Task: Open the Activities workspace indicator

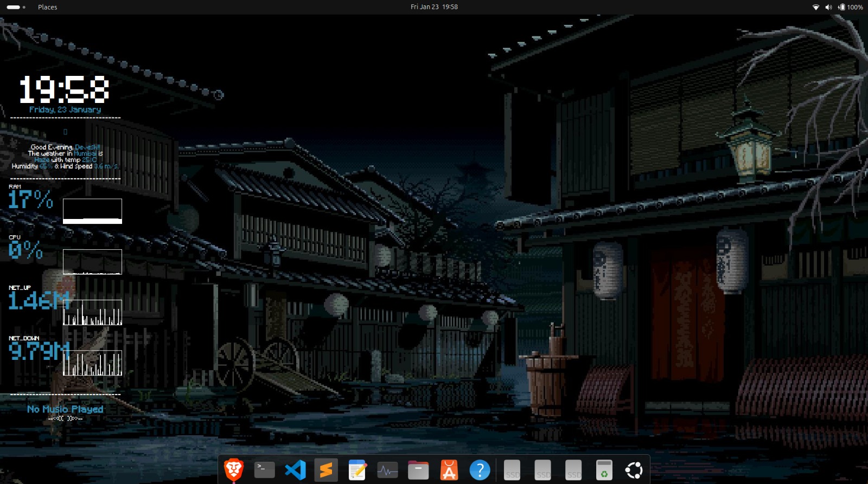Action: click(x=16, y=7)
